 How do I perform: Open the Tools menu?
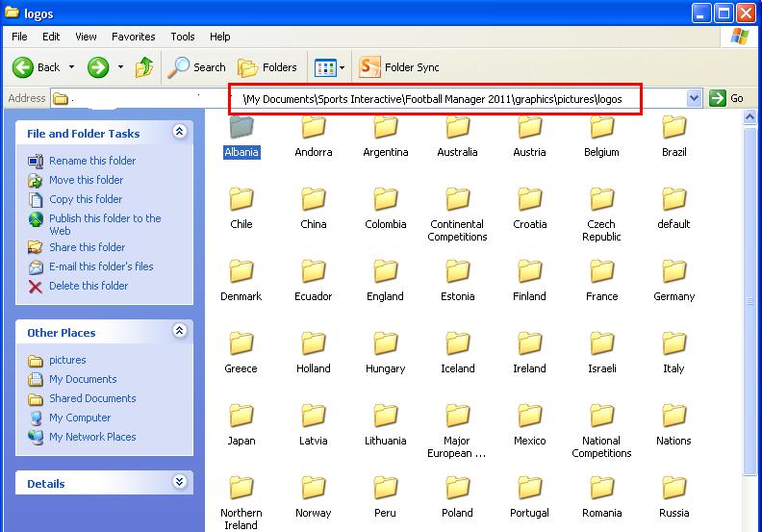pos(182,37)
